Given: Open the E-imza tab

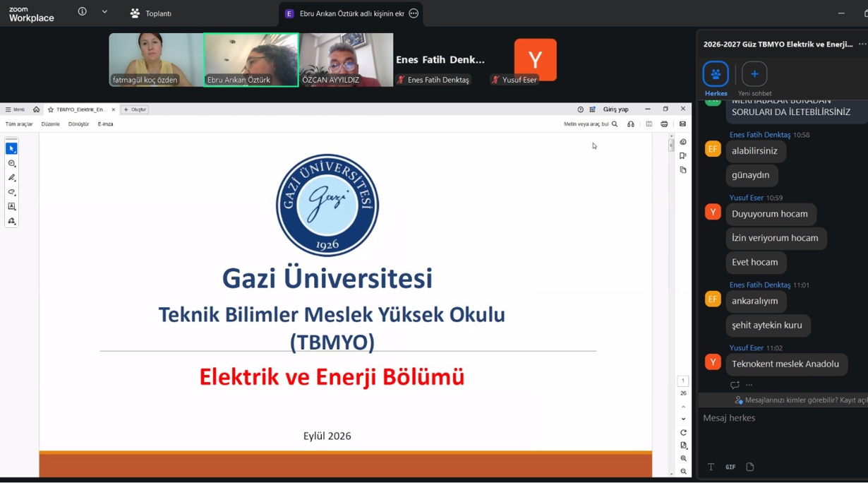Looking at the screenshot, I should 105,124.
